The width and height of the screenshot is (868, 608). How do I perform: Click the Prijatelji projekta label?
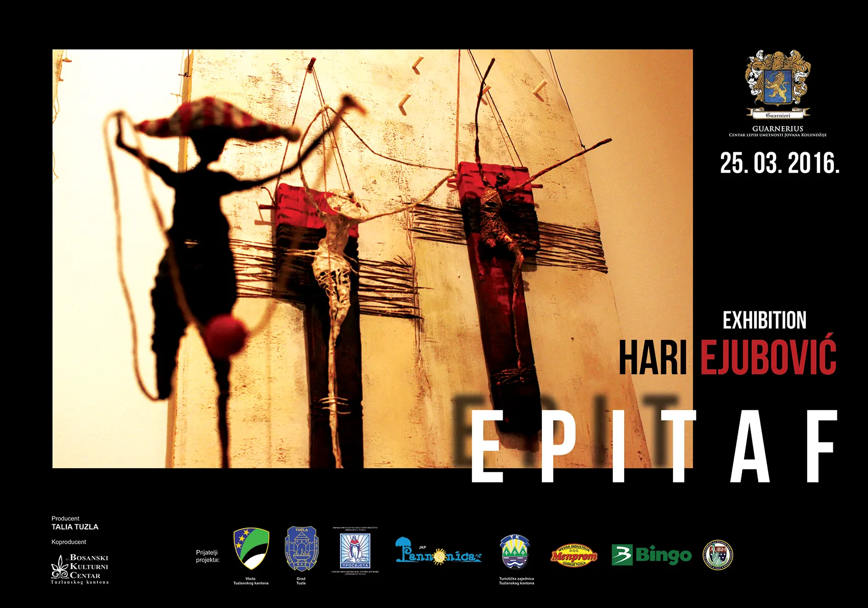[x=207, y=556]
